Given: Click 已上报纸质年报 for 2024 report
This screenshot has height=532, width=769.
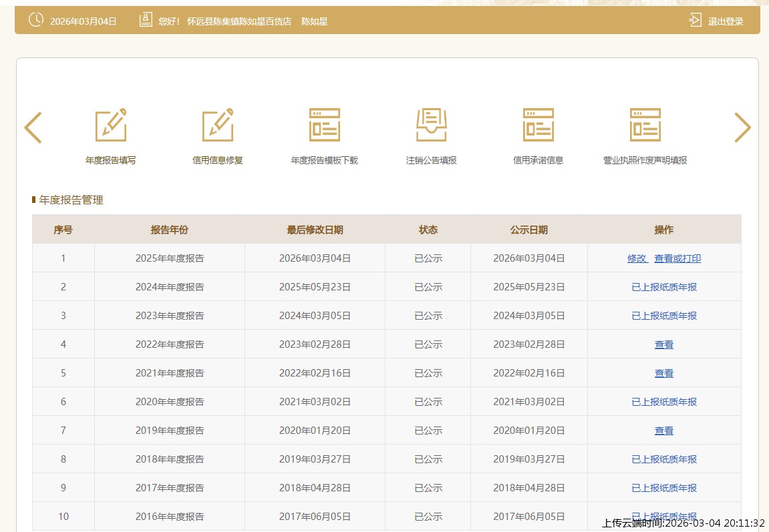Looking at the screenshot, I should pos(664,287).
